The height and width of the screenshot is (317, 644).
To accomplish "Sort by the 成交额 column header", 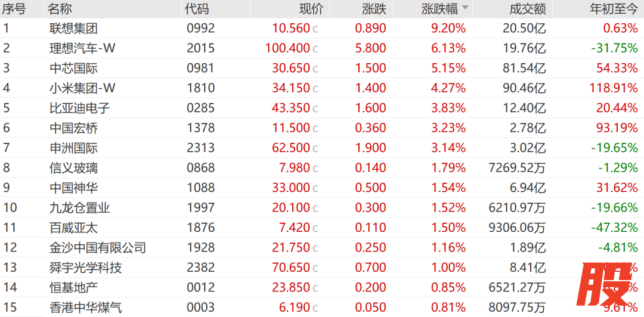I will click(x=527, y=8).
